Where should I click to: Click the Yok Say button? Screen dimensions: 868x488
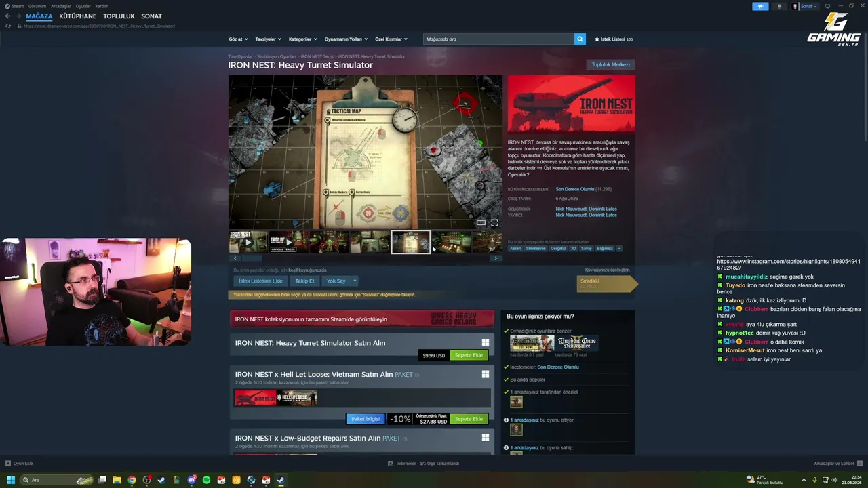coord(336,281)
